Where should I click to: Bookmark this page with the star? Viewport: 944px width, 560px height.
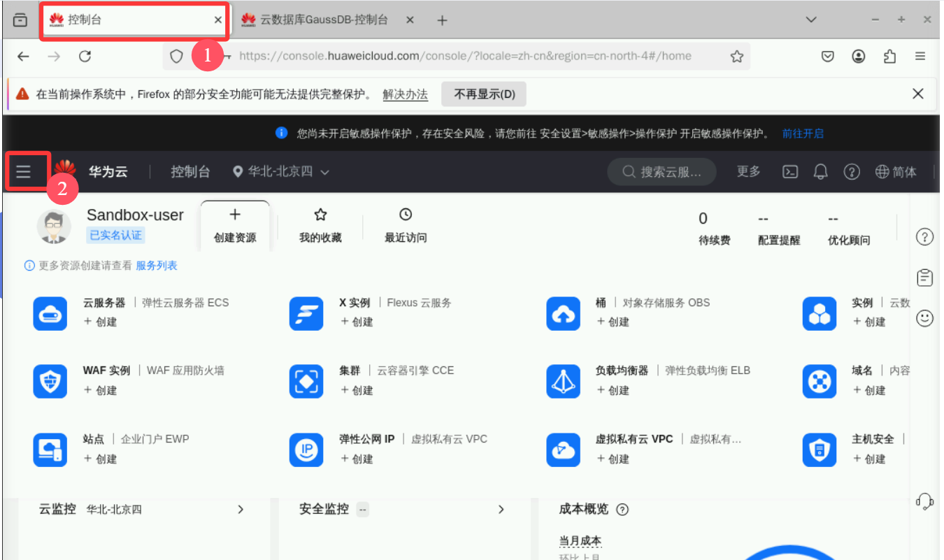point(736,57)
